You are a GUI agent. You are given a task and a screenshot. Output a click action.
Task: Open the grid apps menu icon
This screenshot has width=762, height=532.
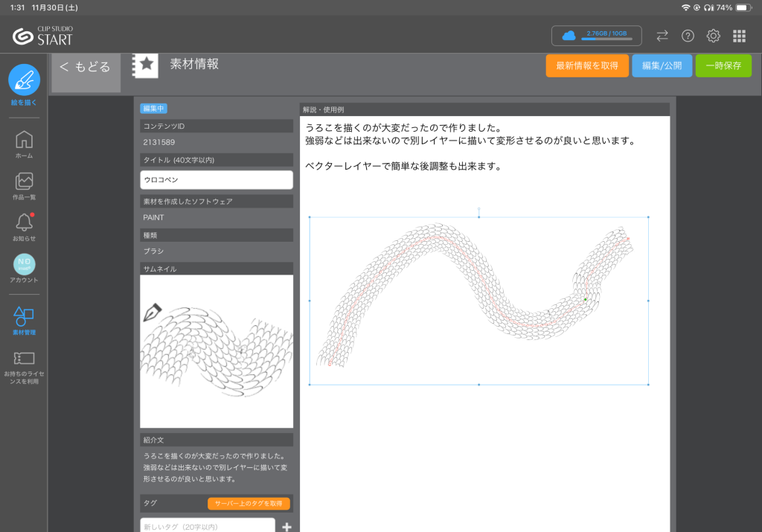[x=739, y=36]
